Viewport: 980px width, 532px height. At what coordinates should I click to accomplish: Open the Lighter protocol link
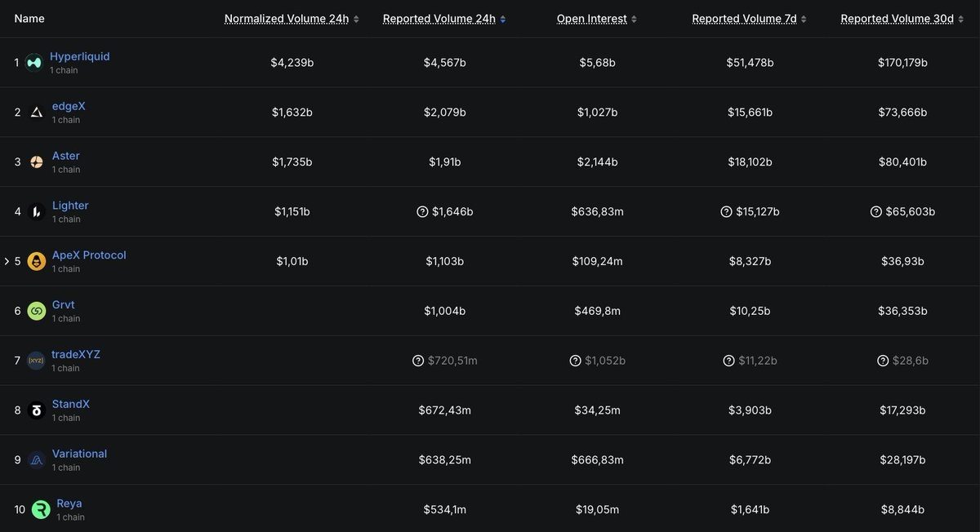[x=70, y=206]
